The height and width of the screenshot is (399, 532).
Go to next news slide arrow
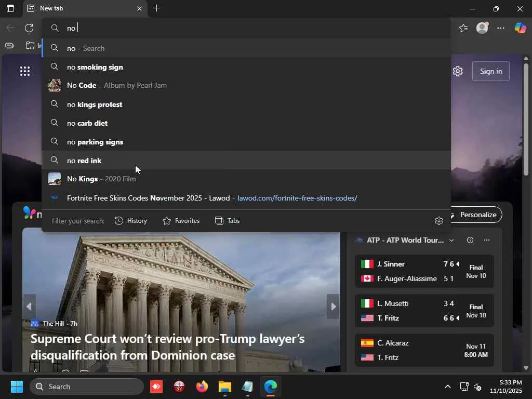[x=333, y=307]
